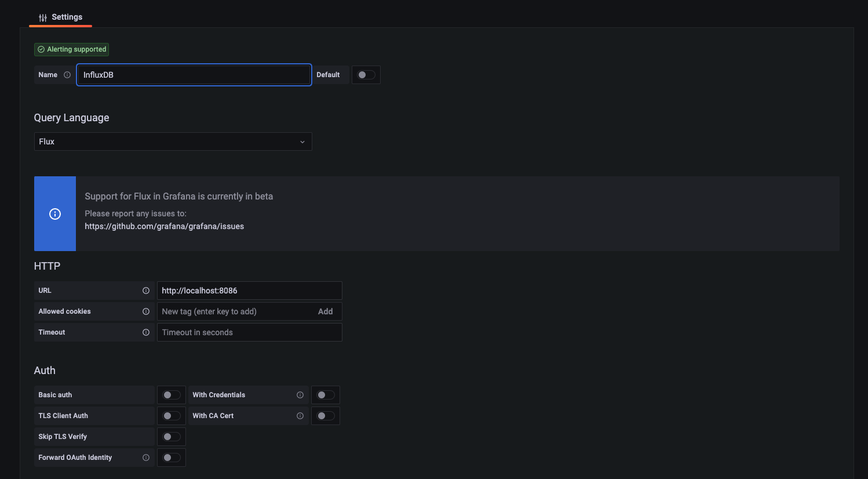Open the Settings tab
The width and height of the screenshot is (868, 479).
(x=60, y=17)
